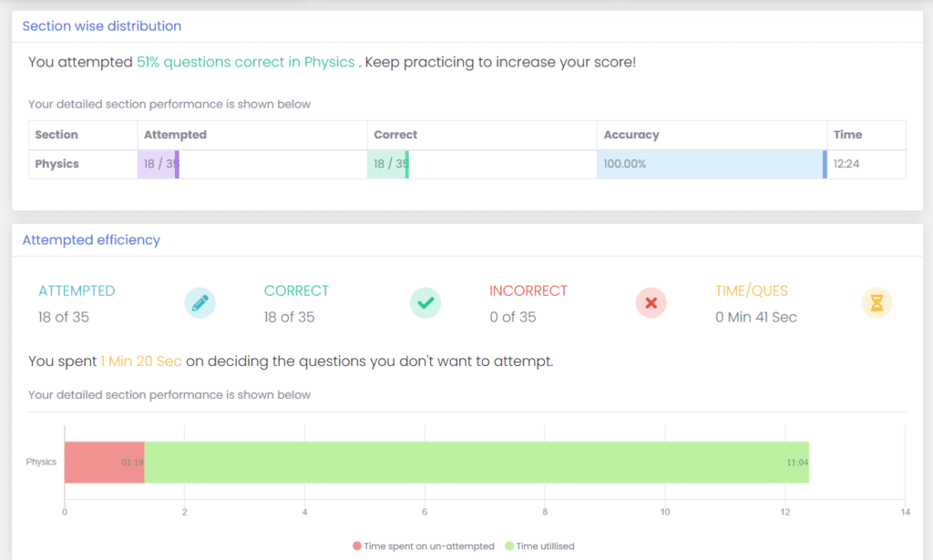Click the orange hourglass Time/Ques icon

(876, 302)
